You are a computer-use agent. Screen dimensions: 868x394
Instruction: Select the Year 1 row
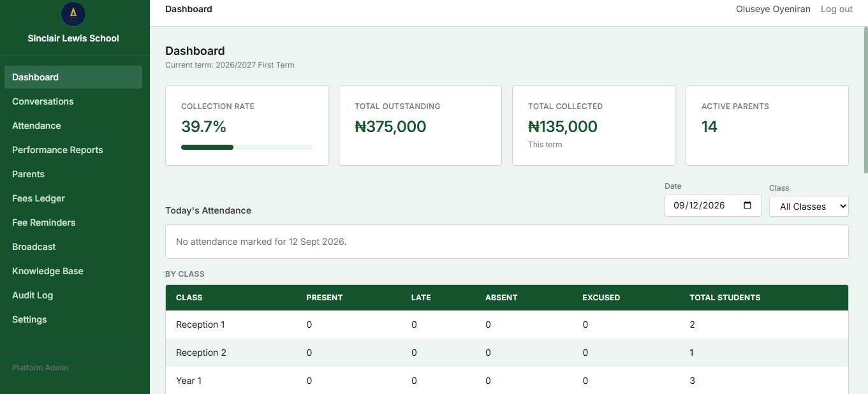[x=507, y=381]
